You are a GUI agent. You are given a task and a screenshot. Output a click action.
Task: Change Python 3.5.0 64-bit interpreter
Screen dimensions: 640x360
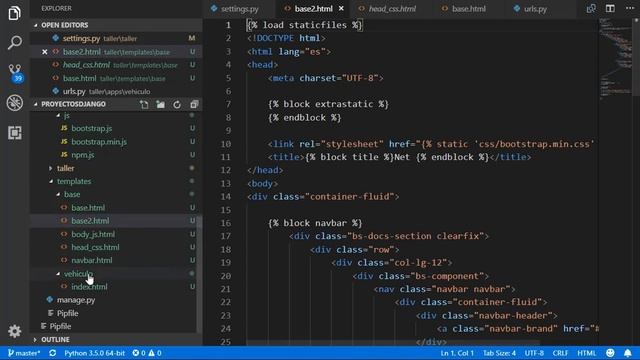[x=94, y=353]
